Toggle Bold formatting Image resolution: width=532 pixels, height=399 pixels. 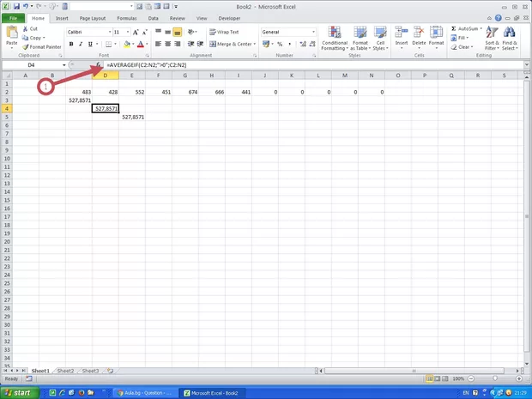click(x=71, y=44)
